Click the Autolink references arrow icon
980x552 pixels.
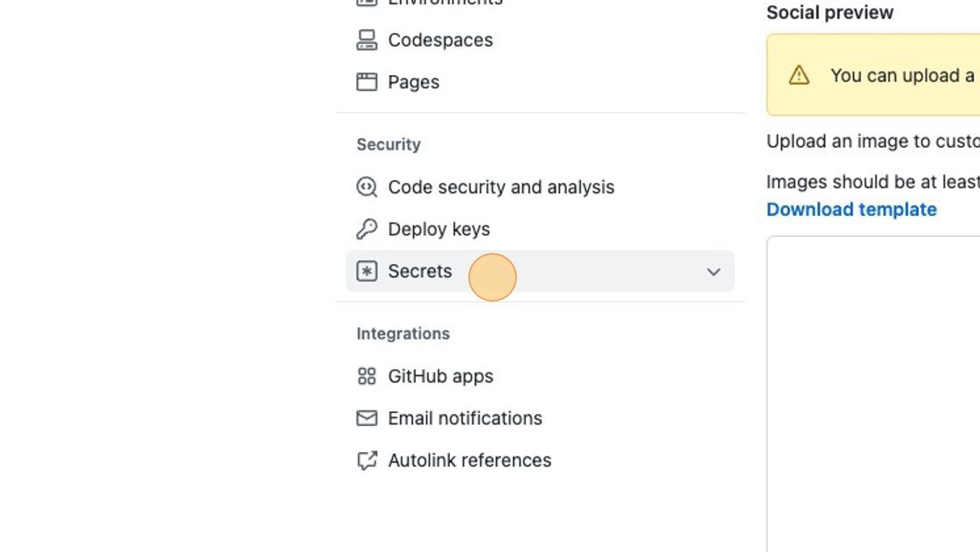tap(367, 460)
